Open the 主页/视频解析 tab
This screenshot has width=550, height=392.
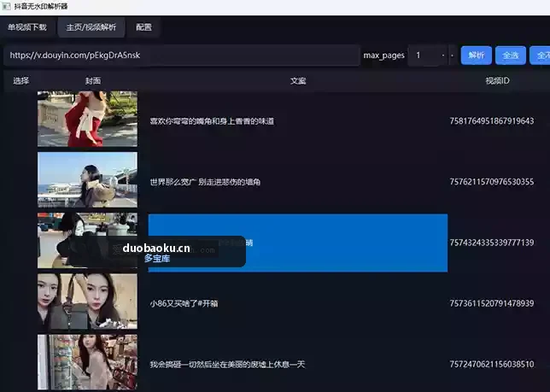tap(91, 27)
